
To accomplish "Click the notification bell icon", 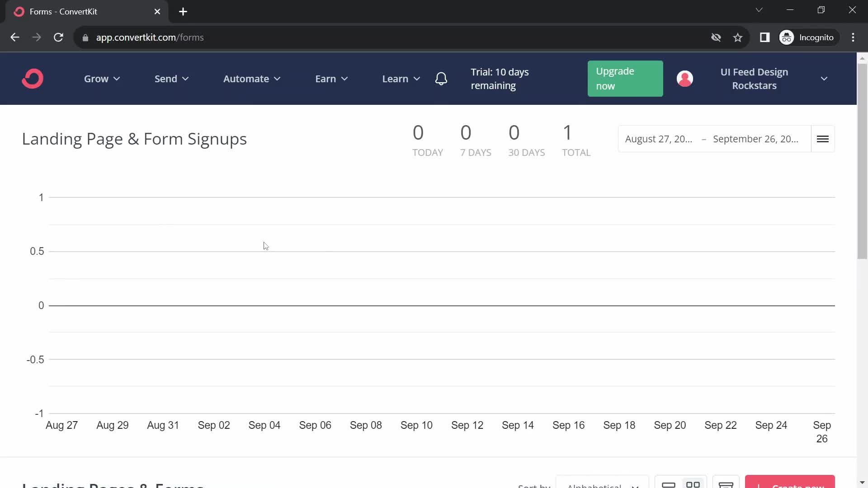I will tap(441, 79).
